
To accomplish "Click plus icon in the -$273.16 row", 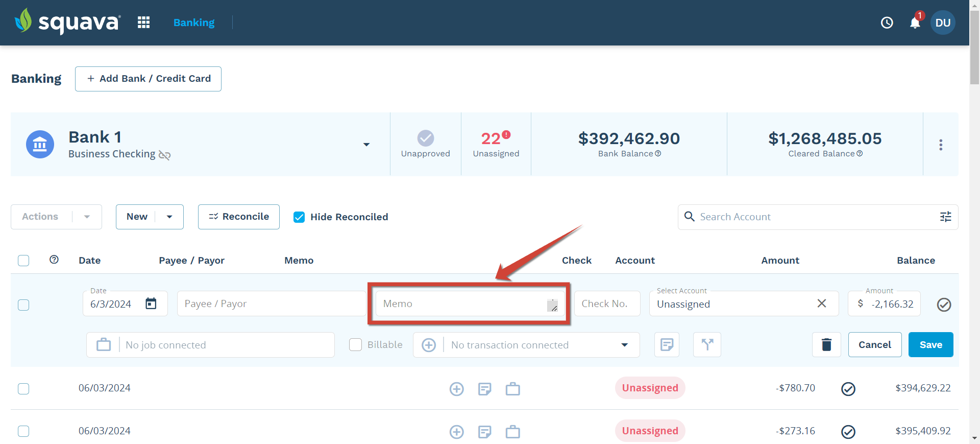I will (457, 432).
